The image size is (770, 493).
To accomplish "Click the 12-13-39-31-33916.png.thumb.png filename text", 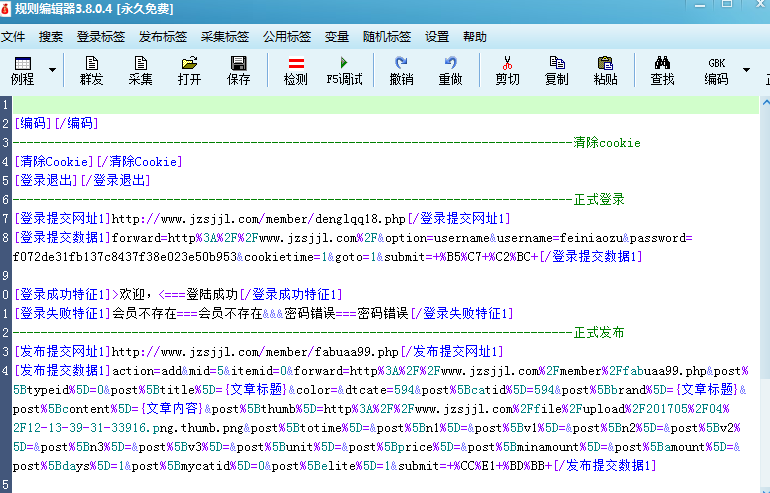I will pos(135,428).
